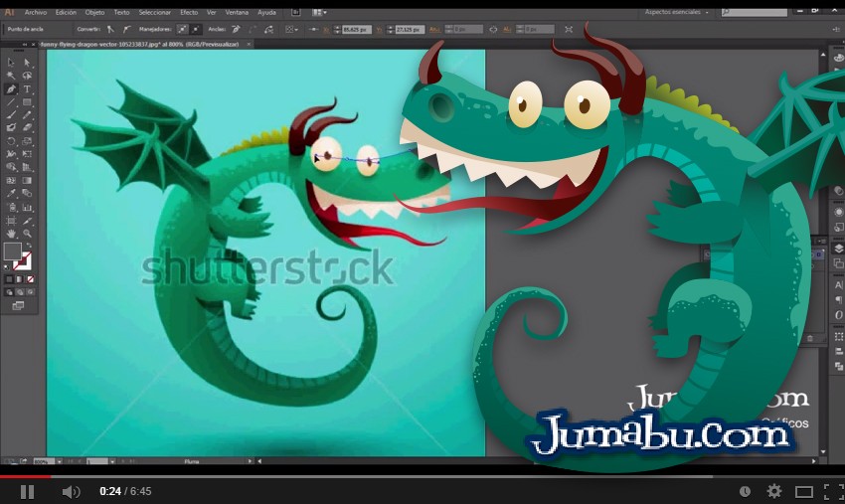Select the Blend tool
The width and height of the screenshot is (845, 504).
tap(27, 194)
